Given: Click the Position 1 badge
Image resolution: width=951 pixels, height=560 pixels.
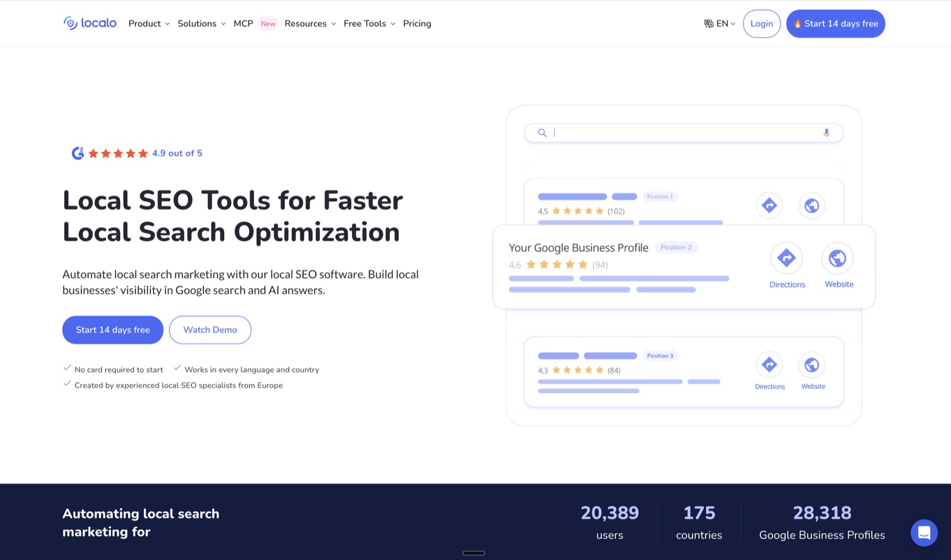Looking at the screenshot, I should (x=660, y=197).
